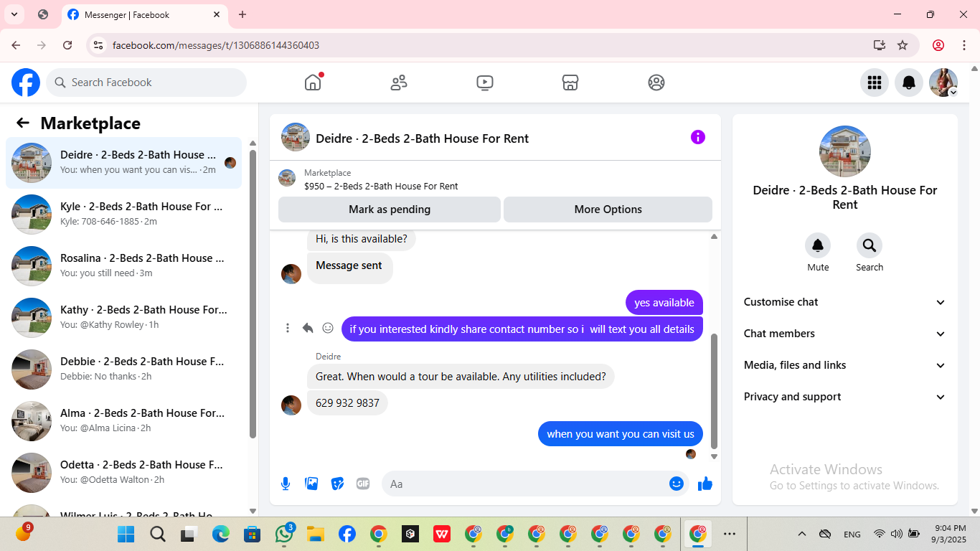This screenshot has width=980, height=551.
Task: Open Microsoft Edge from the taskbar
Action: 221,534
